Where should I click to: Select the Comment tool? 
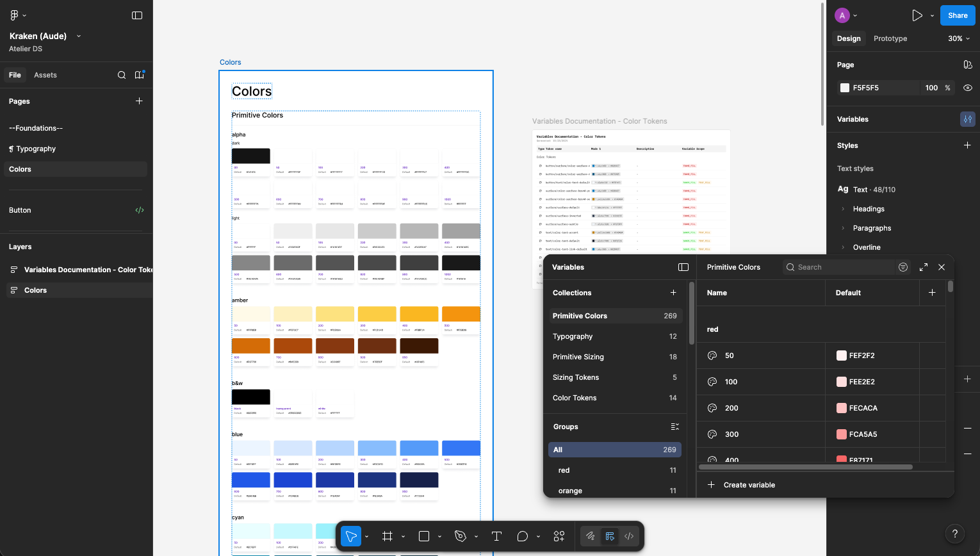point(523,536)
